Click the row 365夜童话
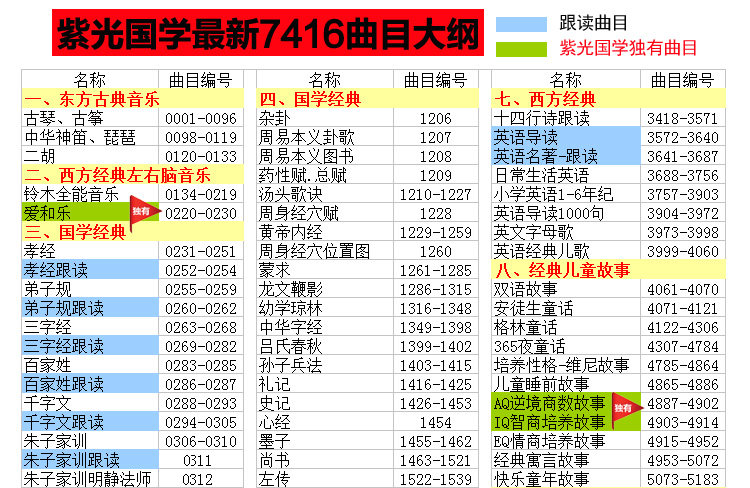Image resolution: width=750 pixels, height=488 pixels. click(x=608, y=346)
